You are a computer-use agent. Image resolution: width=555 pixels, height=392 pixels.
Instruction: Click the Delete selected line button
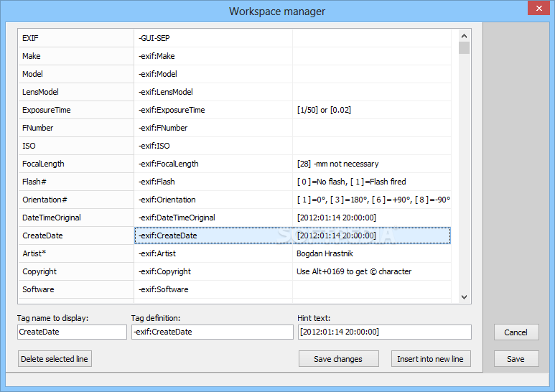(x=55, y=359)
